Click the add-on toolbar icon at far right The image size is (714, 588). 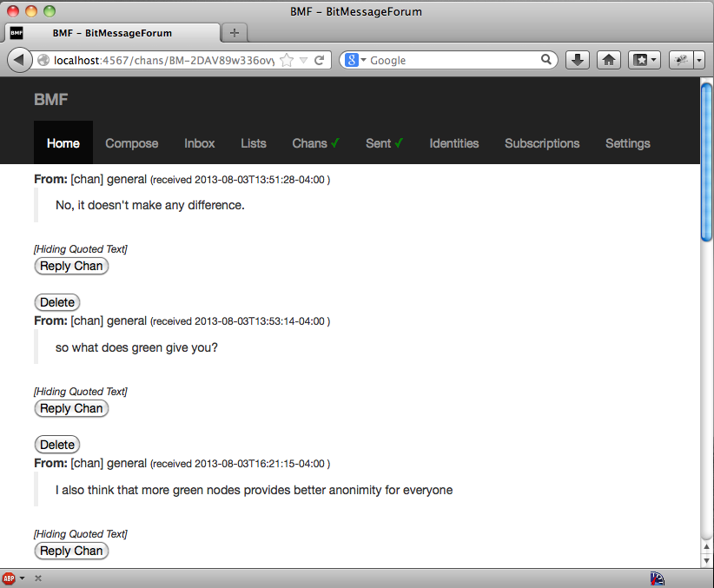[681, 60]
